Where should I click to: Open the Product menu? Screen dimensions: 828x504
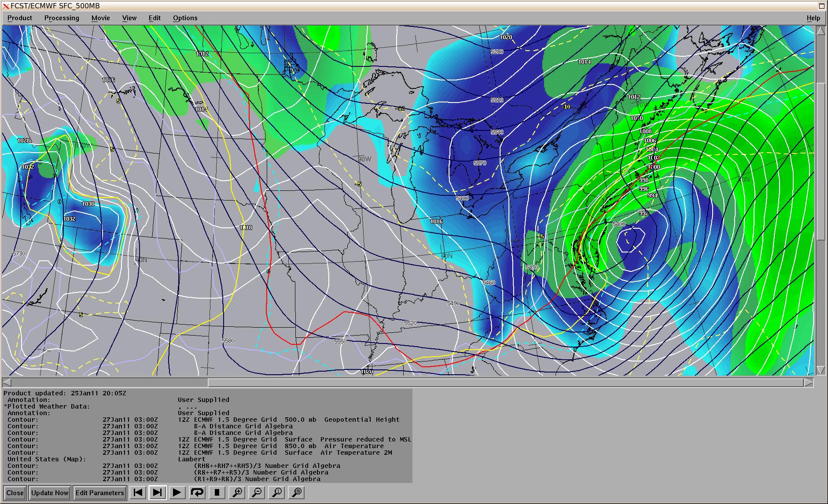20,18
